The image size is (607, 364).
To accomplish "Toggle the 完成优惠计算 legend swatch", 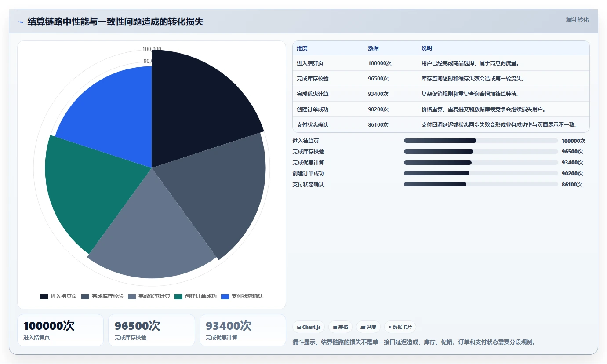I will [x=132, y=296].
